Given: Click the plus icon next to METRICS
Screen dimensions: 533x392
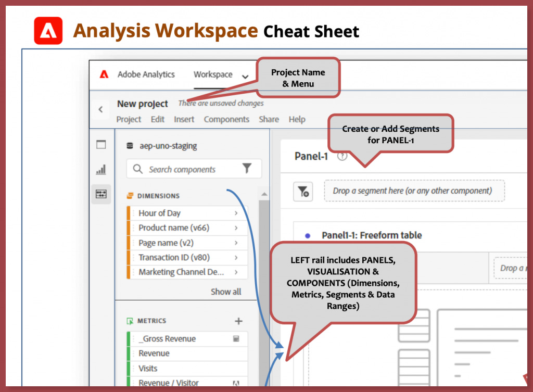Looking at the screenshot, I should [238, 321].
